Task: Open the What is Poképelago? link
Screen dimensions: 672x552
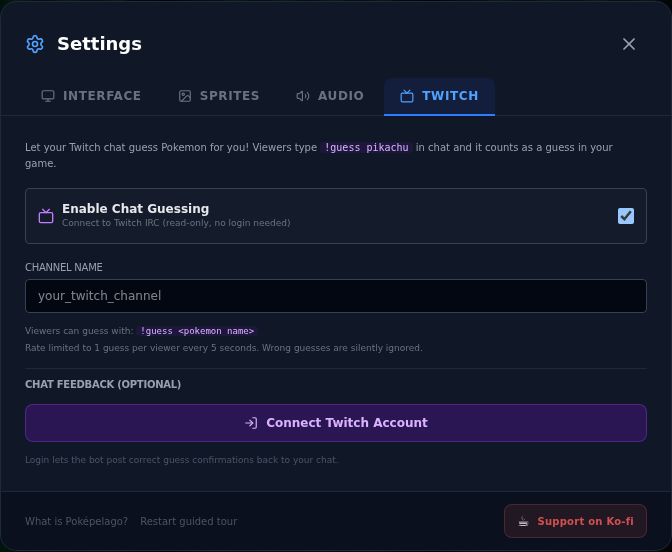Action: (x=76, y=521)
